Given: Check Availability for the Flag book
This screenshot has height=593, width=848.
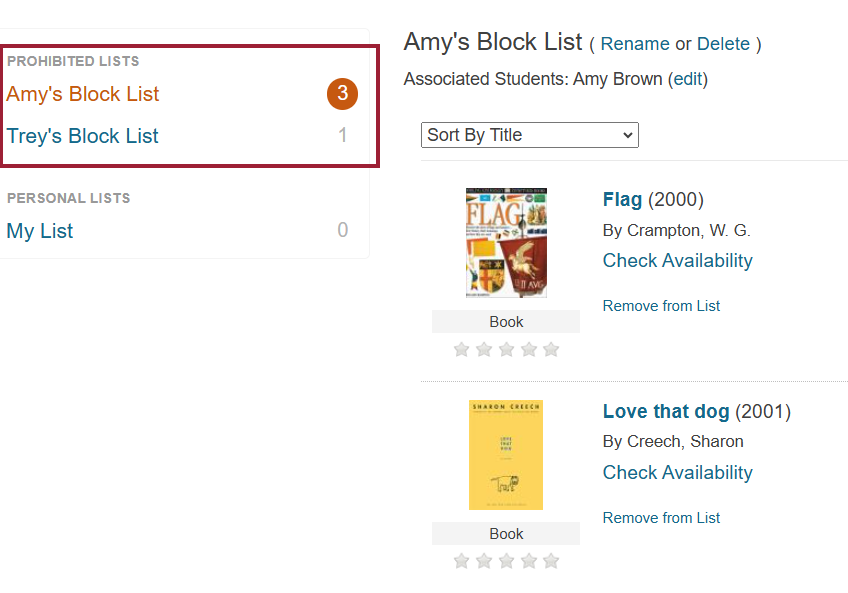Looking at the screenshot, I should (678, 261).
